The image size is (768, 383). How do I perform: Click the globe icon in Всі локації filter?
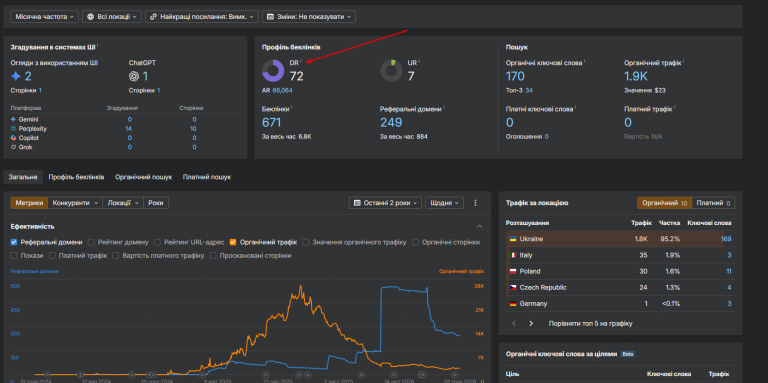91,17
